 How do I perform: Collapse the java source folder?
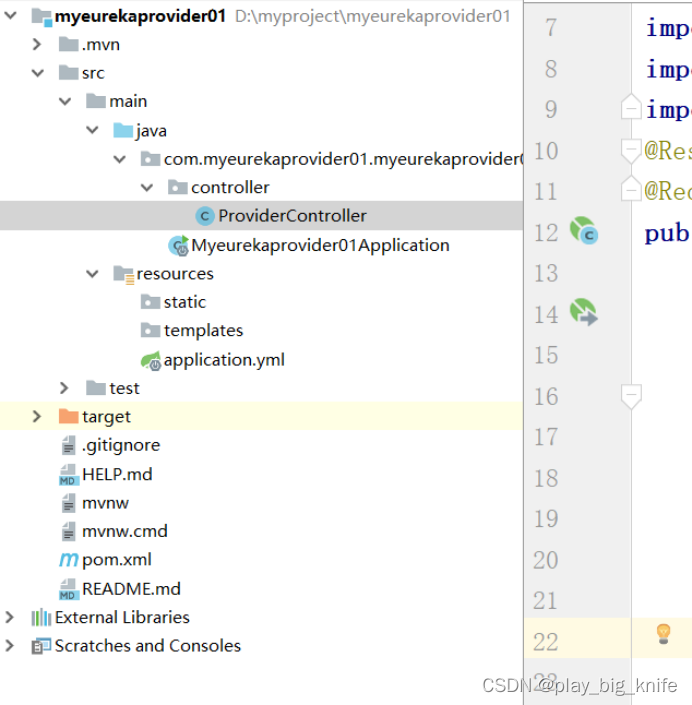pyautogui.click(x=92, y=130)
